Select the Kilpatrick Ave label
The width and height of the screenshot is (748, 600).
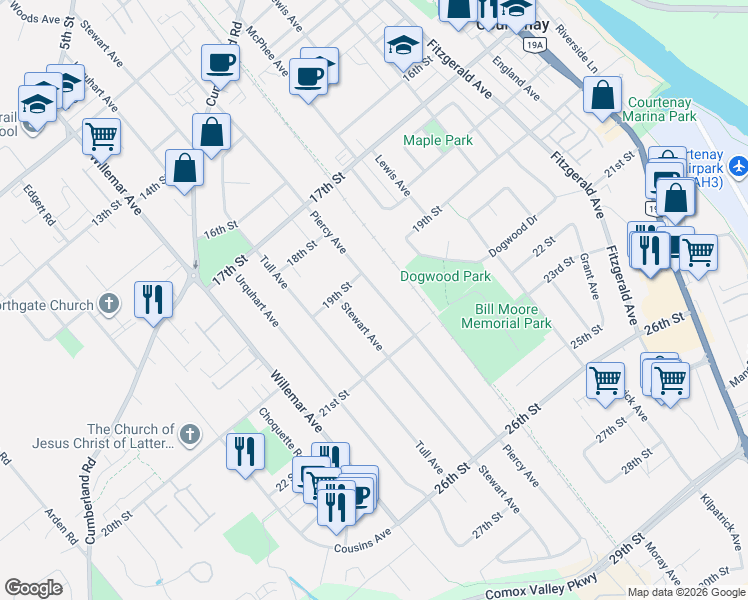[x=721, y=523]
